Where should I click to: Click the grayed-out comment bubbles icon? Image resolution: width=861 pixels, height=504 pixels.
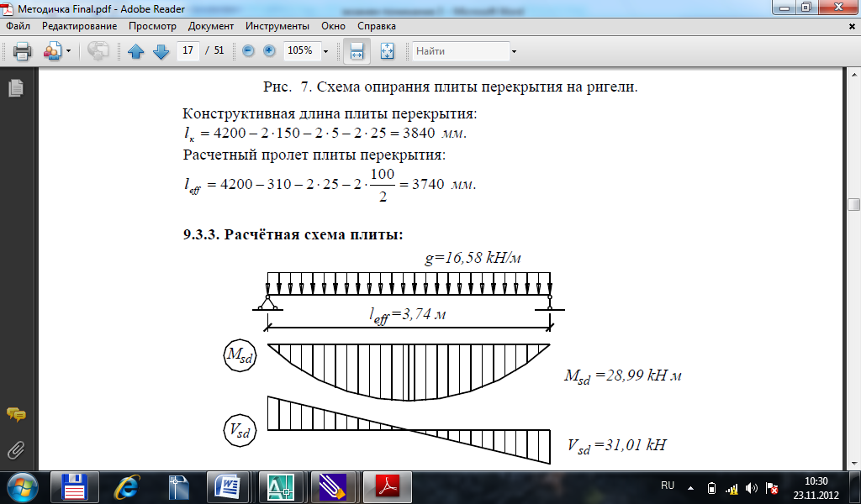click(98, 51)
